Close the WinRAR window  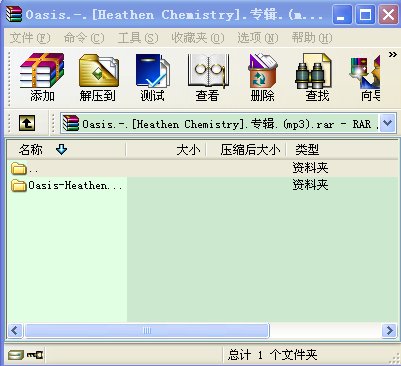pyautogui.click(x=388, y=15)
